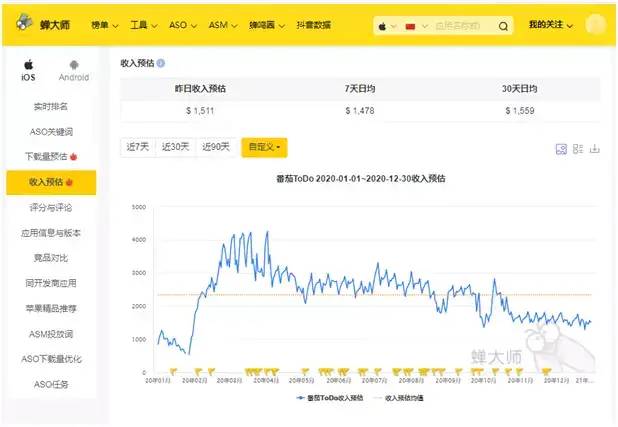Go to 抖音数据 page

(314, 25)
